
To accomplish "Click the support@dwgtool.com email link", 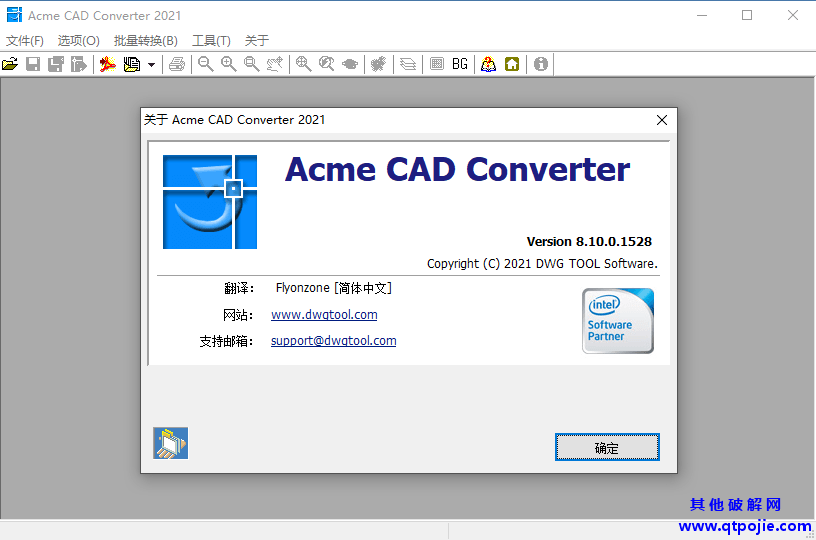I will coord(334,341).
